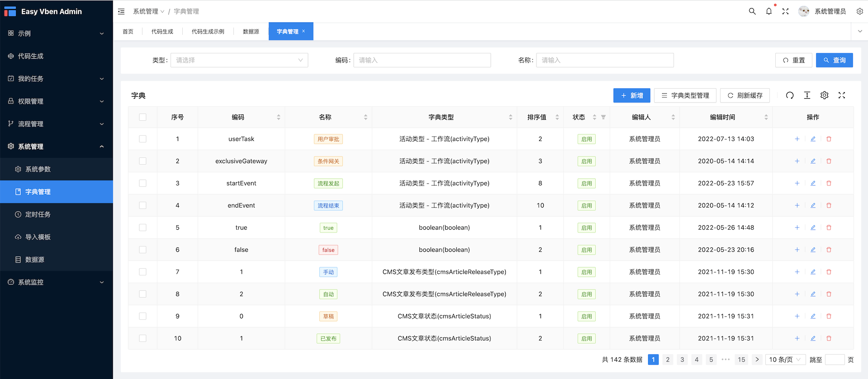The width and height of the screenshot is (868, 379).
Task: Open the table density icon
Action: (x=807, y=95)
